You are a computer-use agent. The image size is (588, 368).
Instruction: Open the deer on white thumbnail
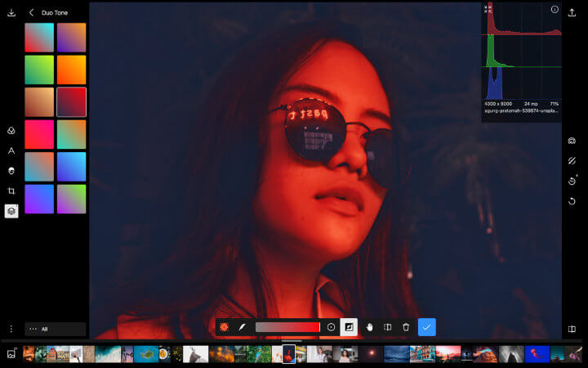click(x=195, y=354)
